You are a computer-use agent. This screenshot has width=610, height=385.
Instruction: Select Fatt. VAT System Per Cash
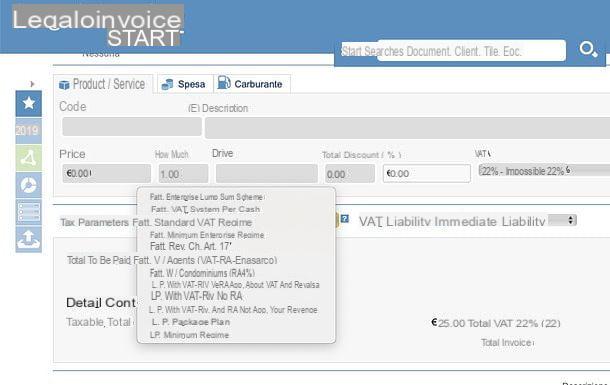205,209
